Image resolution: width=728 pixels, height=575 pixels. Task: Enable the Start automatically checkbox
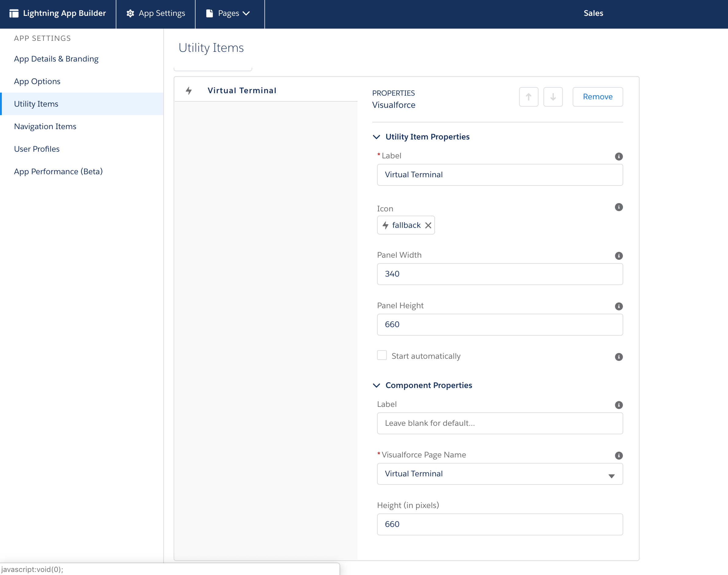pos(382,355)
